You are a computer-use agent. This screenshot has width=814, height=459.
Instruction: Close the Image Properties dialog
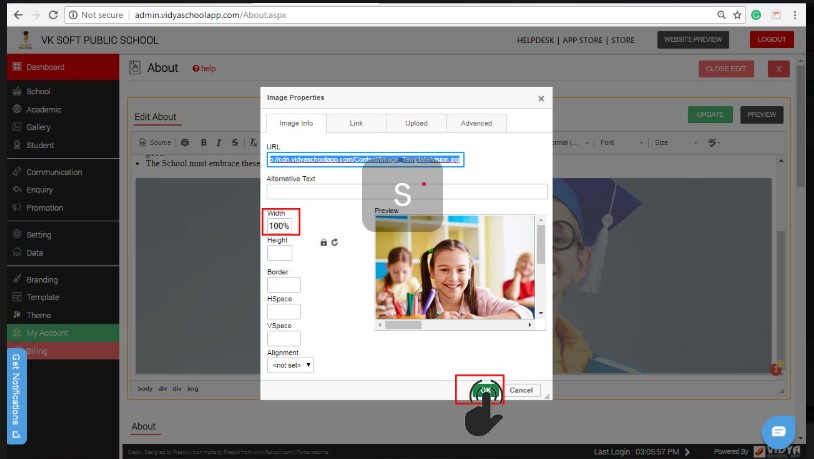[x=541, y=98]
